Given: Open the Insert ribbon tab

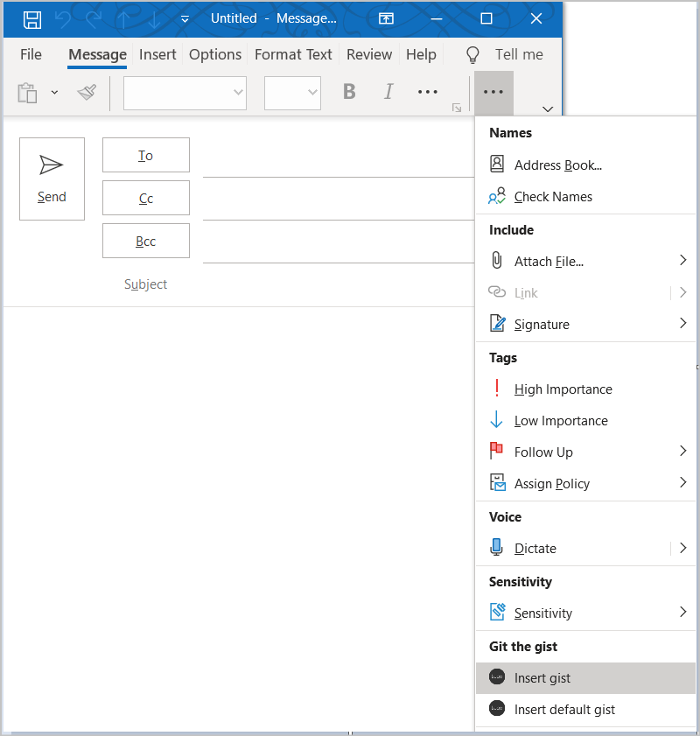Looking at the screenshot, I should (157, 54).
